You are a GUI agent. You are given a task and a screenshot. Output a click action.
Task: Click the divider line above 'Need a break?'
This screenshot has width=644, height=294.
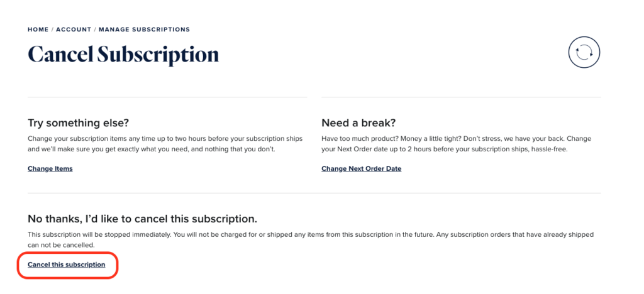pos(461,97)
